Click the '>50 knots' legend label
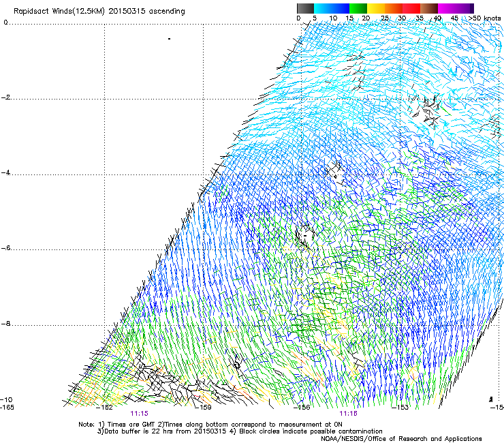 [x=484, y=18]
